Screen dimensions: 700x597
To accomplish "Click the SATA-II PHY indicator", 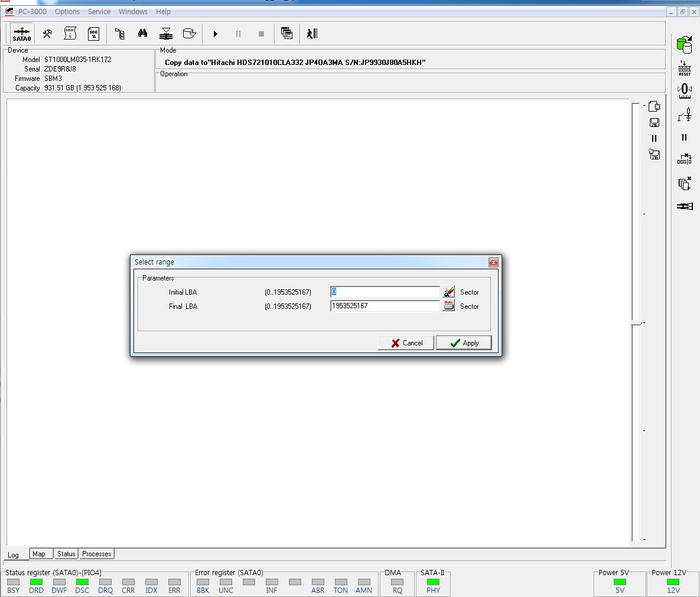I will coord(433,582).
